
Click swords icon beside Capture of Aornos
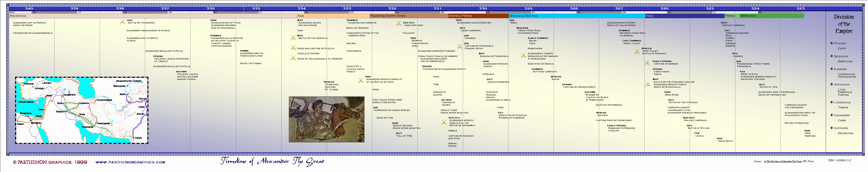(x=647, y=63)
